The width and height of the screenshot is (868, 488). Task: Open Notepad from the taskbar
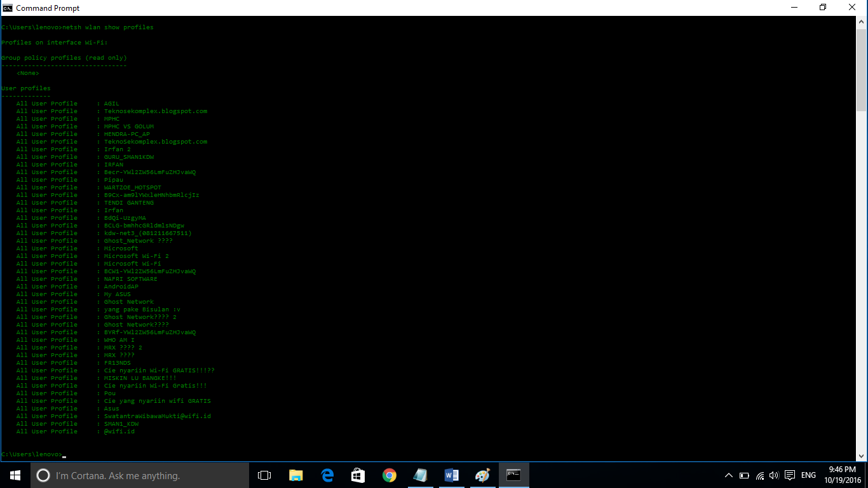421,475
